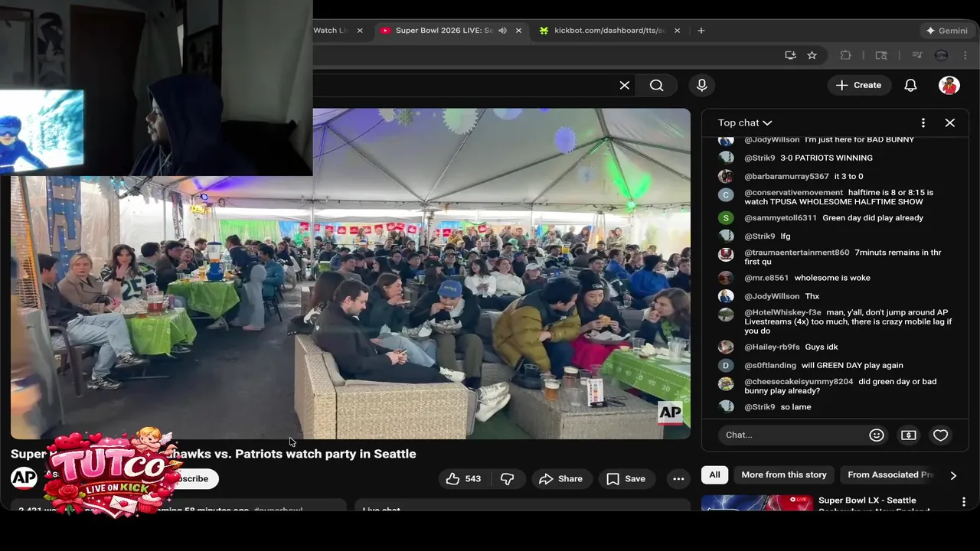
Task: Open the media controls icon in toolbar
Action: click(x=917, y=55)
